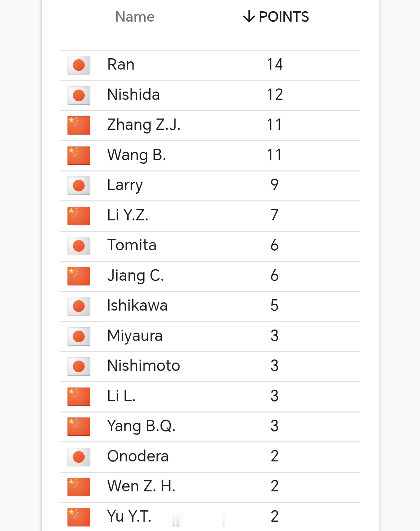Click the China flag beside Zhang Z.J.
The height and width of the screenshot is (531, 420).
tap(79, 125)
